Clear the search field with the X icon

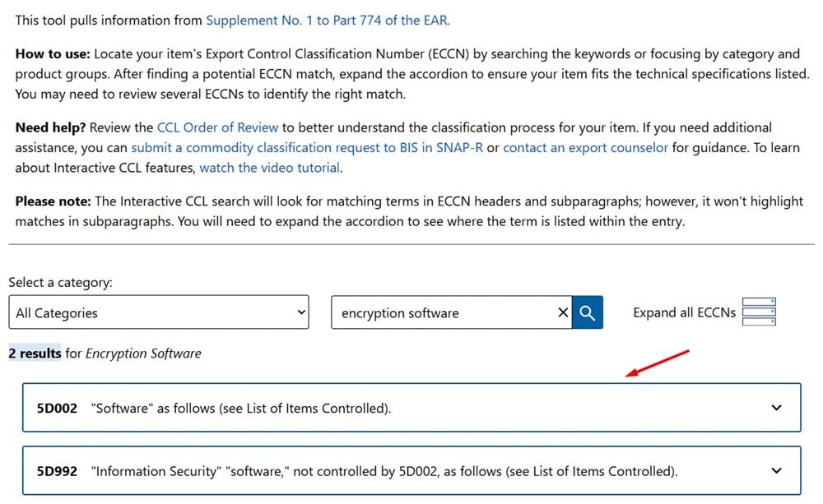(x=563, y=312)
